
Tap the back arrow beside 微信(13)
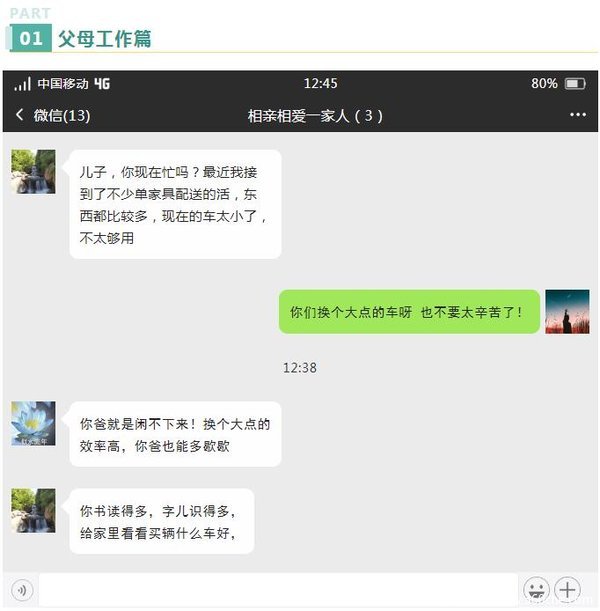point(19,115)
